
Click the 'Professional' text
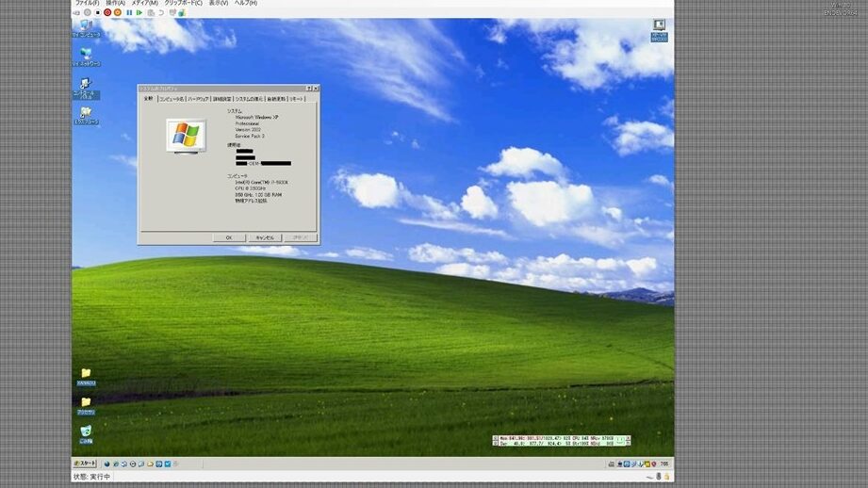(x=247, y=123)
